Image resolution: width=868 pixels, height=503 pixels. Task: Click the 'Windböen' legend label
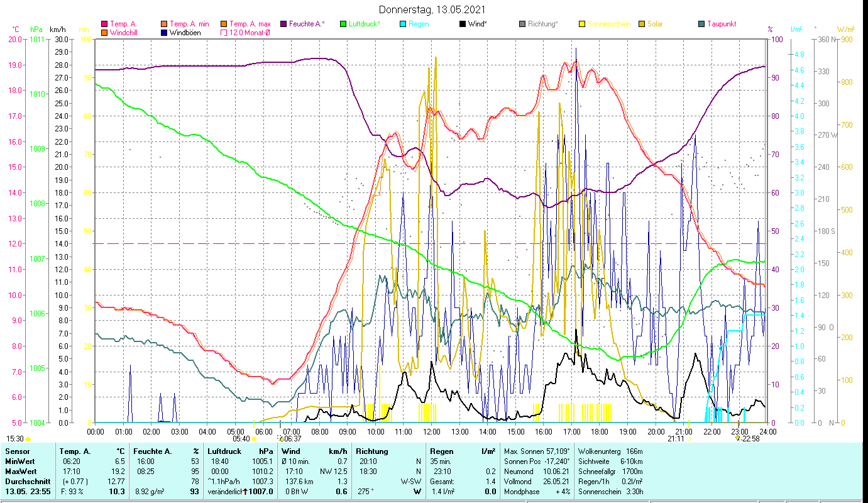(x=185, y=33)
